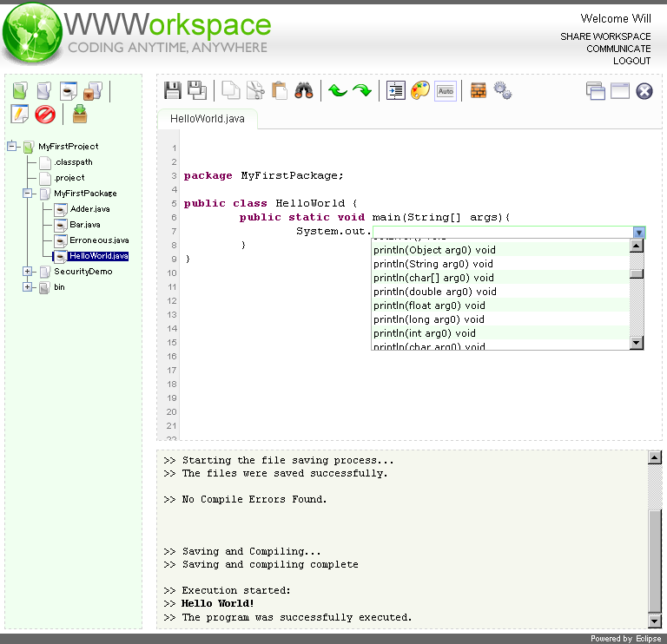The image size is (667, 644).
Task: Collapse the MyFirstProject tree node
Action: coord(12,147)
